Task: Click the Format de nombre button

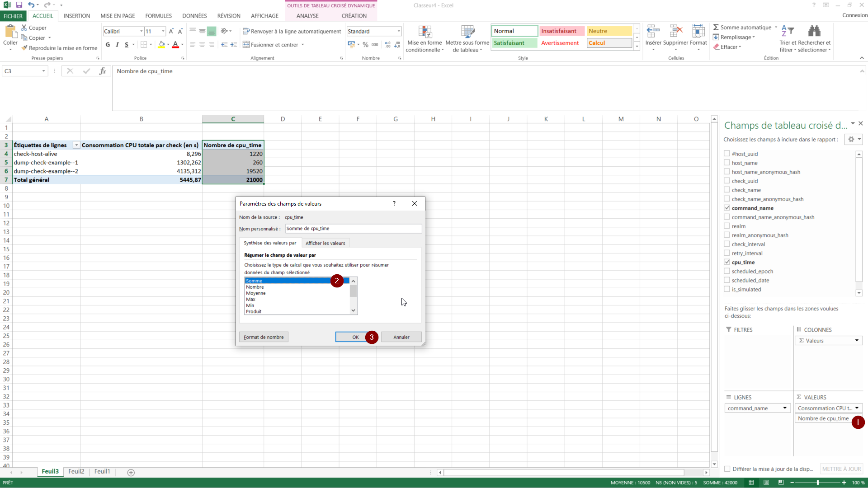Action: click(x=264, y=337)
